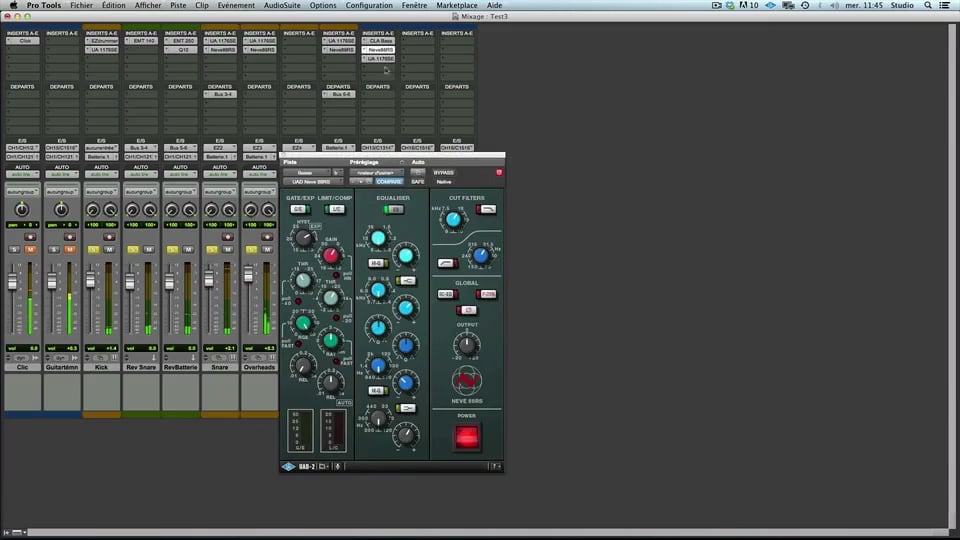The image size is (960, 540).
Task: Open the CLA Bass insert slot
Action: [x=378, y=40]
